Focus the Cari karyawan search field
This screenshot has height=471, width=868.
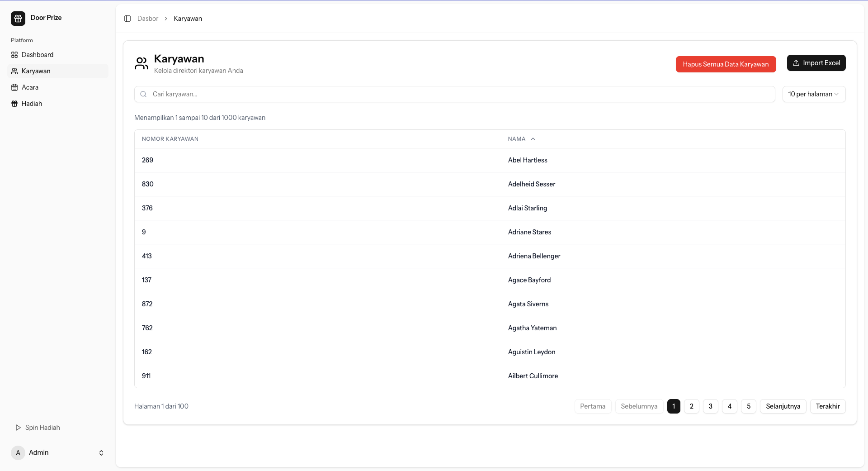coord(455,94)
